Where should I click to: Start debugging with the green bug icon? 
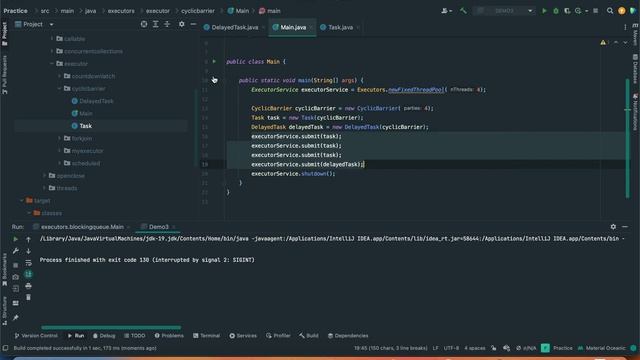click(556, 11)
